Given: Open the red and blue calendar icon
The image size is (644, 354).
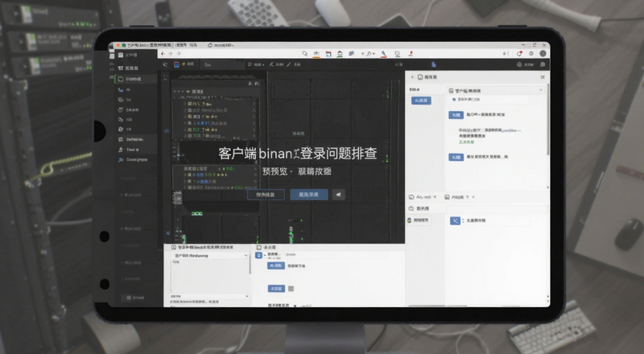Looking at the screenshot, I should [x=328, y=54].
